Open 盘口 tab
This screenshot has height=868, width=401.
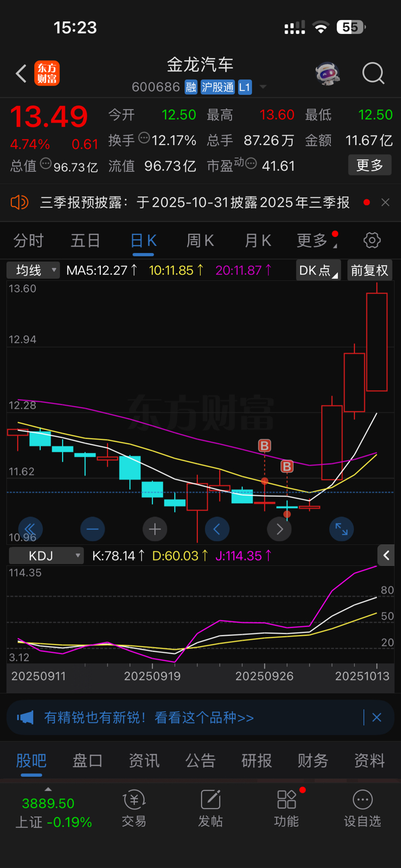click(87, 760)
